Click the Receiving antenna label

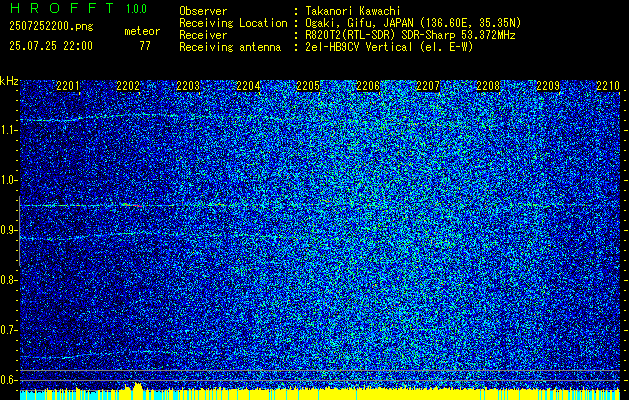pyautogui.click(x=230, y=47)
